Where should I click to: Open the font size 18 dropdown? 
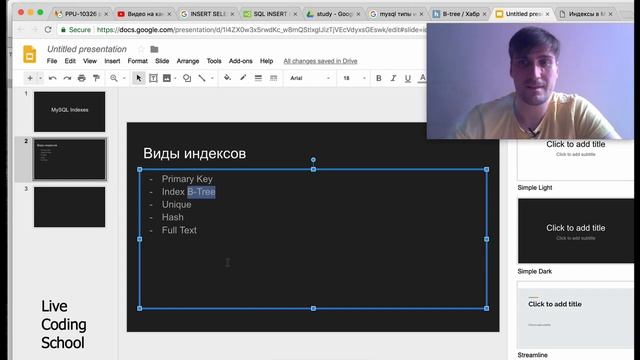[354, 78]
